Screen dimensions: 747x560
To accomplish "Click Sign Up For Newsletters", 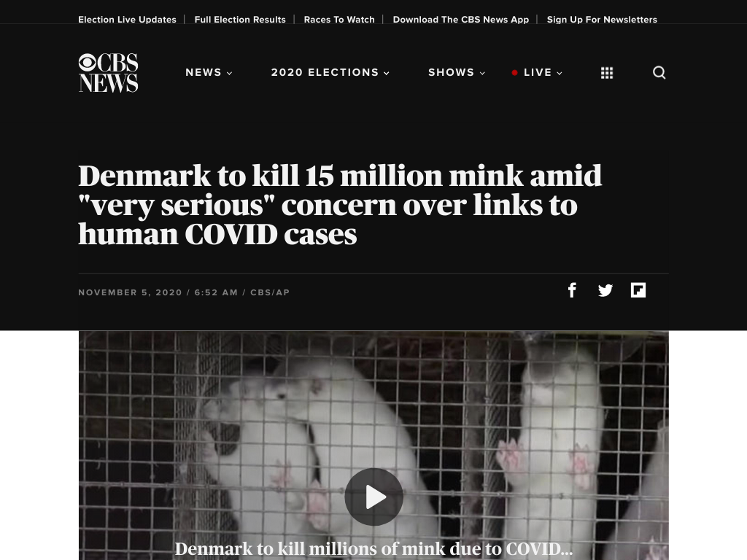I will pyautogui.click(x=602, y=20).
